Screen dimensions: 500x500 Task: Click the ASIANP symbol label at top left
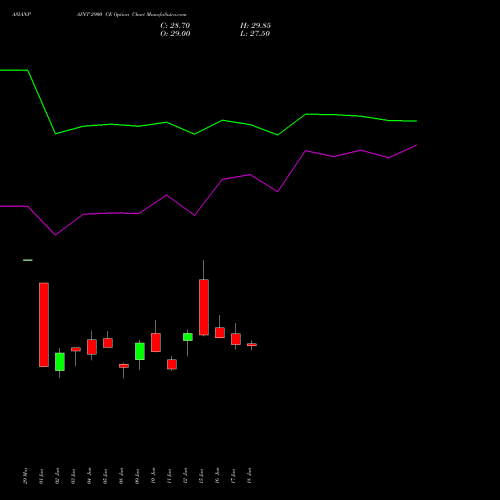click(22, 15)
